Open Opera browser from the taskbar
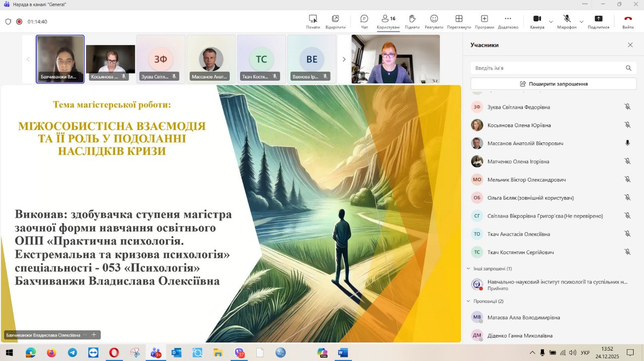The height and width of the screenshot is (361, 644). coord(114,352)
